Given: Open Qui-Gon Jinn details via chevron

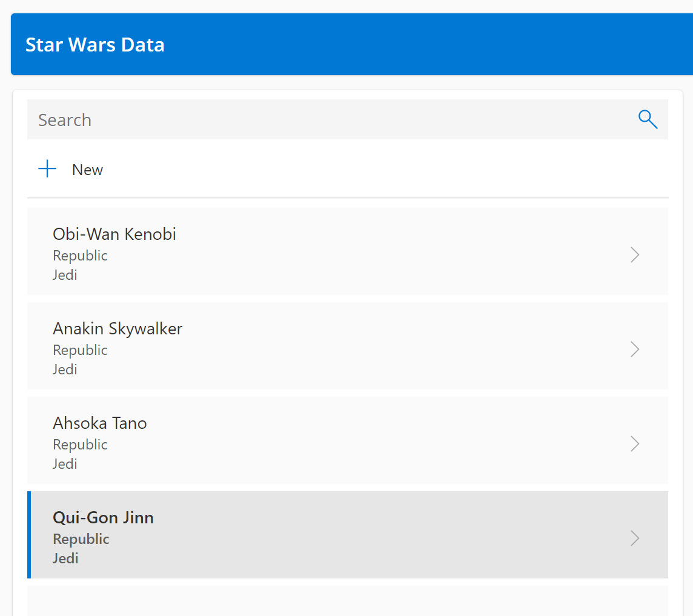Looking at the screenshot, I should 635,538.
